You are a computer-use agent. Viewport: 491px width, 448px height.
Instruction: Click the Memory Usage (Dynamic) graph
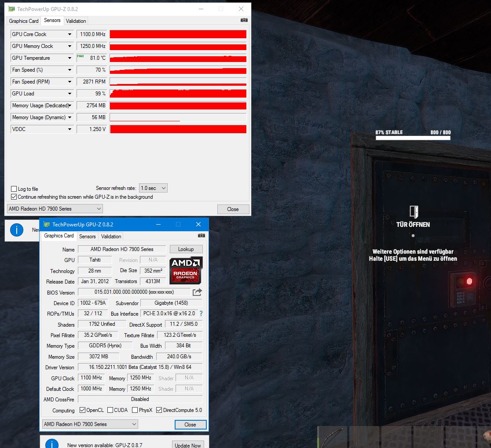click(178, 117)
